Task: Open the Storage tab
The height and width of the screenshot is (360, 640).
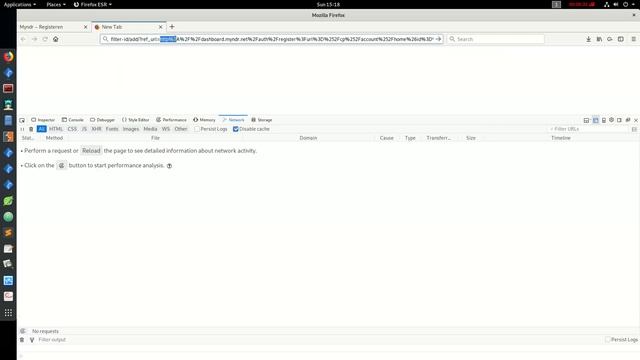Action: point(262,120)
